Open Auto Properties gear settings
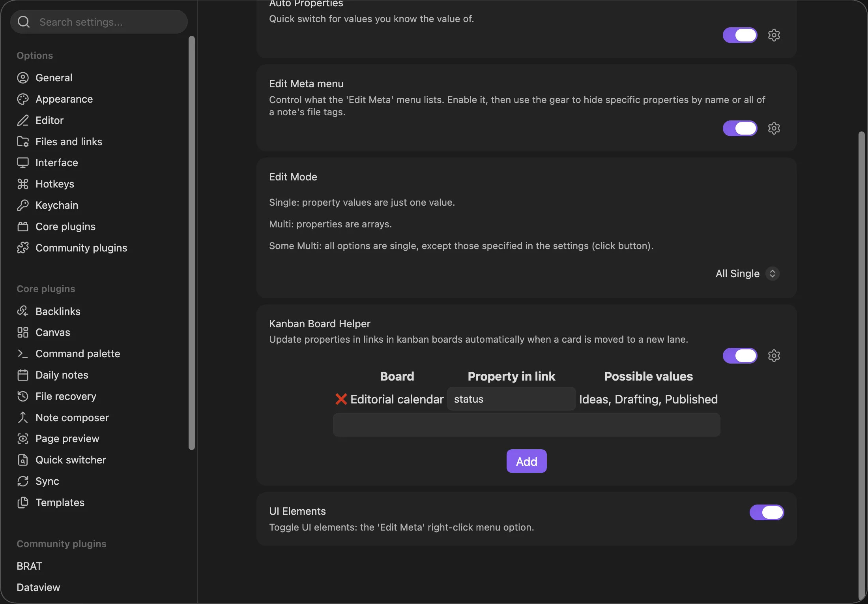868x604 pixels. point(774,35)
